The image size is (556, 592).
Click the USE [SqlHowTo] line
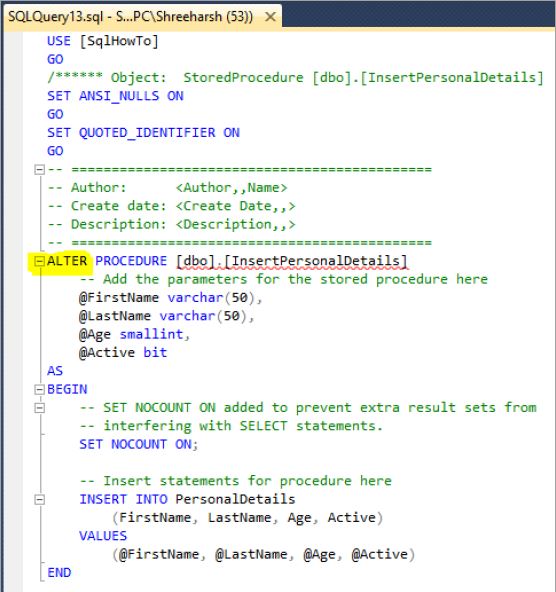click(103, 41)
